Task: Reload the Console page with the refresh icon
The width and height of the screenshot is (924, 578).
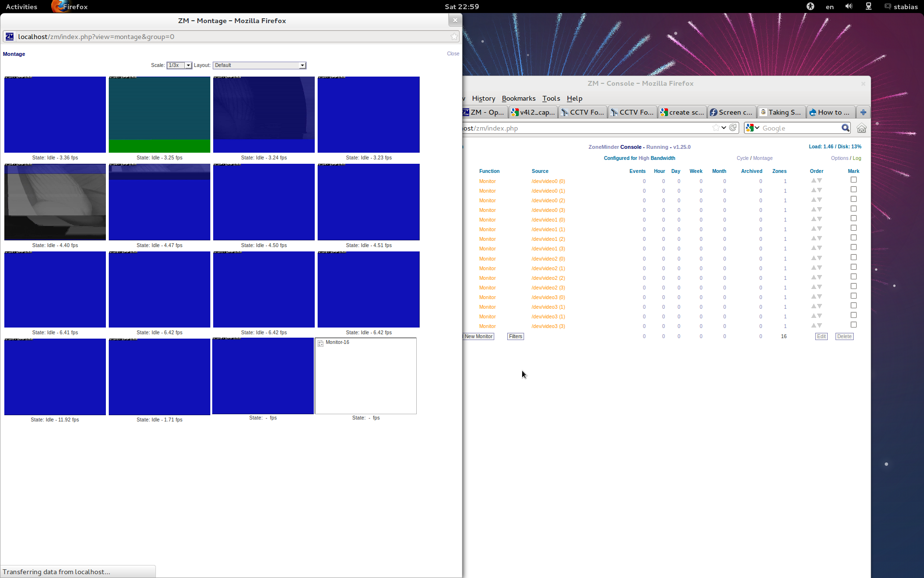Action: [733, 128]
